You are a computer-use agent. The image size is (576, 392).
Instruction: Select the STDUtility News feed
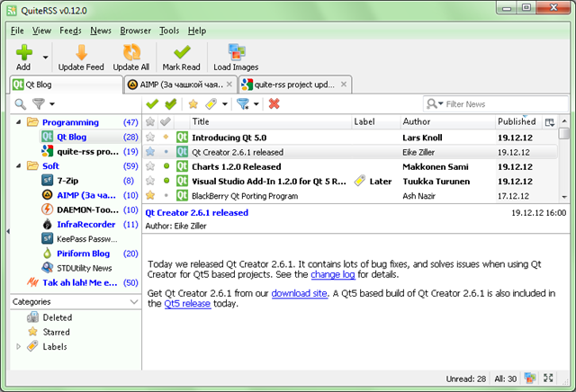[89, 268]
